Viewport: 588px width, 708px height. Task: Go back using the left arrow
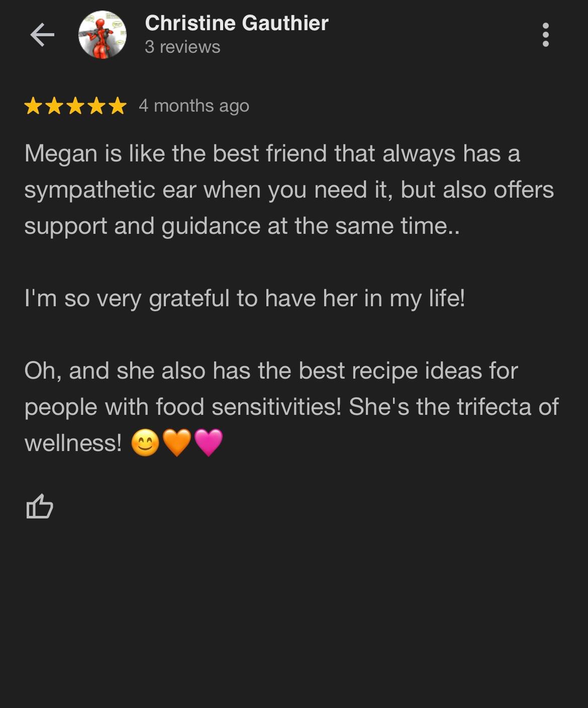42,35
